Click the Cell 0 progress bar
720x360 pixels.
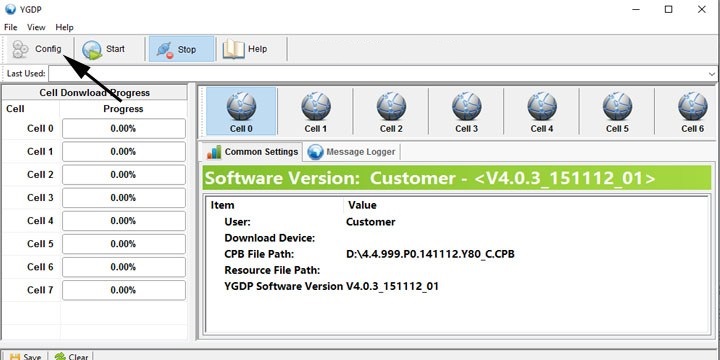coord(124,129)
